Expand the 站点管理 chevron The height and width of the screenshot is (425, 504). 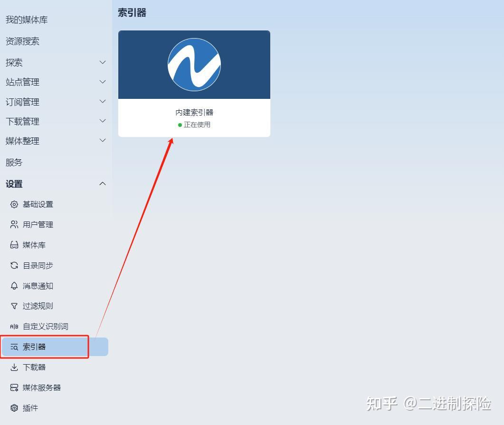103,82
